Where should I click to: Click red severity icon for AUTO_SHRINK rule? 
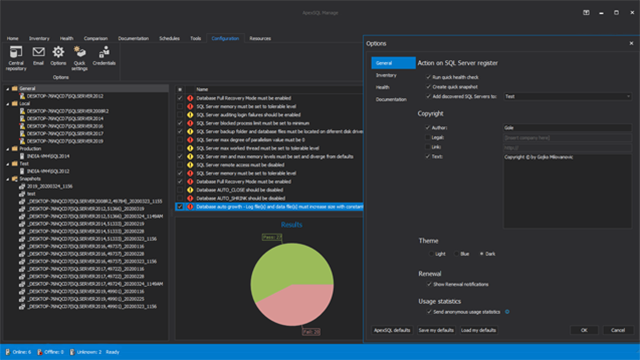tap(190, 198)
